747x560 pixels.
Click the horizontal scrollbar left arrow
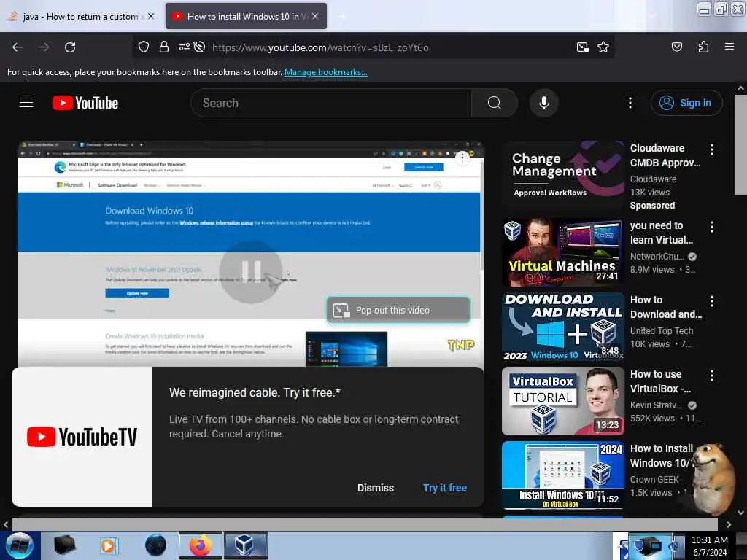(6, 524)
